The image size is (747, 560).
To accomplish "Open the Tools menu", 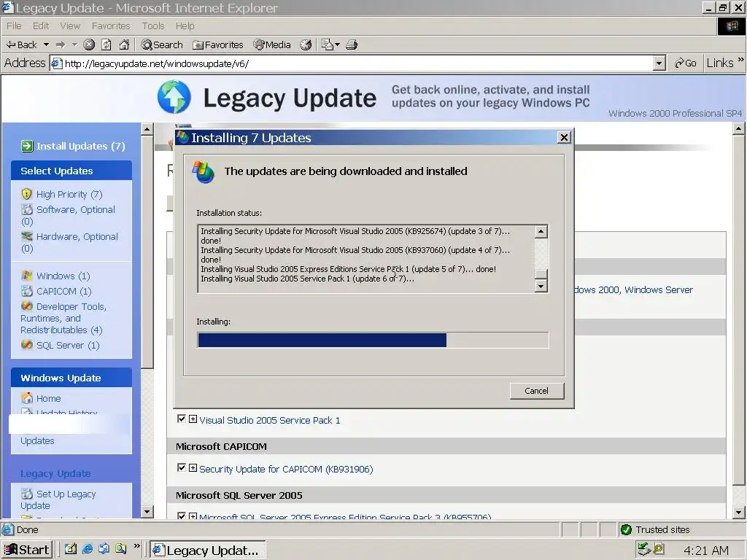I will (x=153, y=26).
